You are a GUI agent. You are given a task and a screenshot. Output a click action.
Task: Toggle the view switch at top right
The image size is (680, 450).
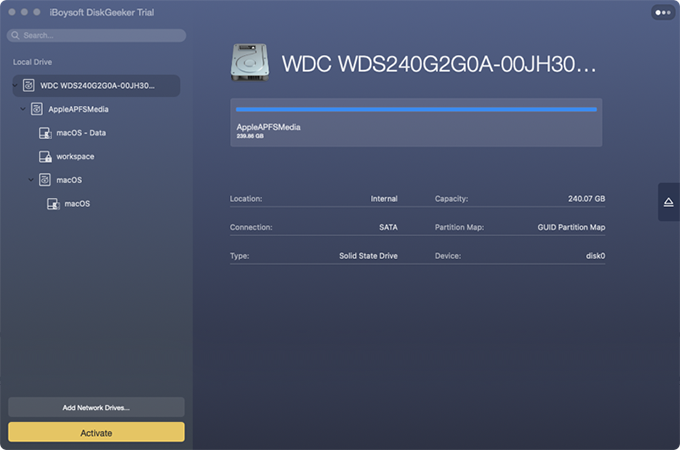coord(662,13)
